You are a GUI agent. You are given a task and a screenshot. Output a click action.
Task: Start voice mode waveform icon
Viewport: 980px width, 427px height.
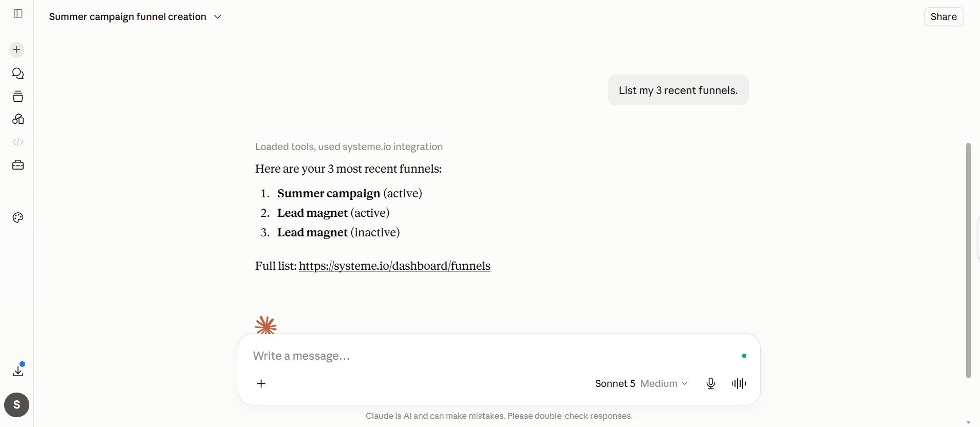coord(739,384)
